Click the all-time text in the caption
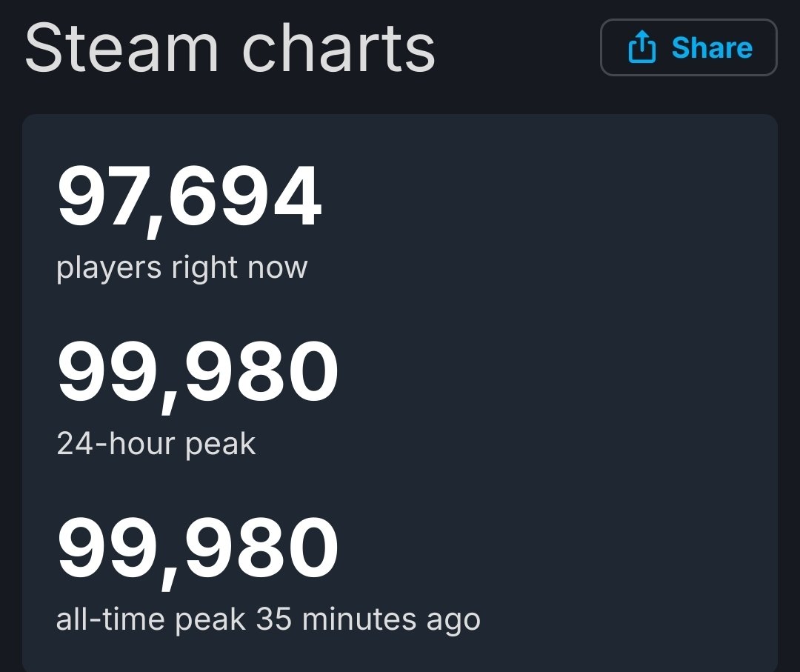Viewport: 800px width, 672px height. click(110, 619)
